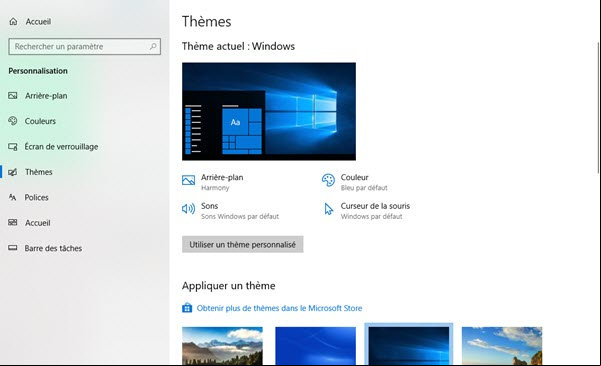Open Obtenir plus de thèmes dans le Microsoft Store
The height and width of the screenshot is (366, 601).
279,308
